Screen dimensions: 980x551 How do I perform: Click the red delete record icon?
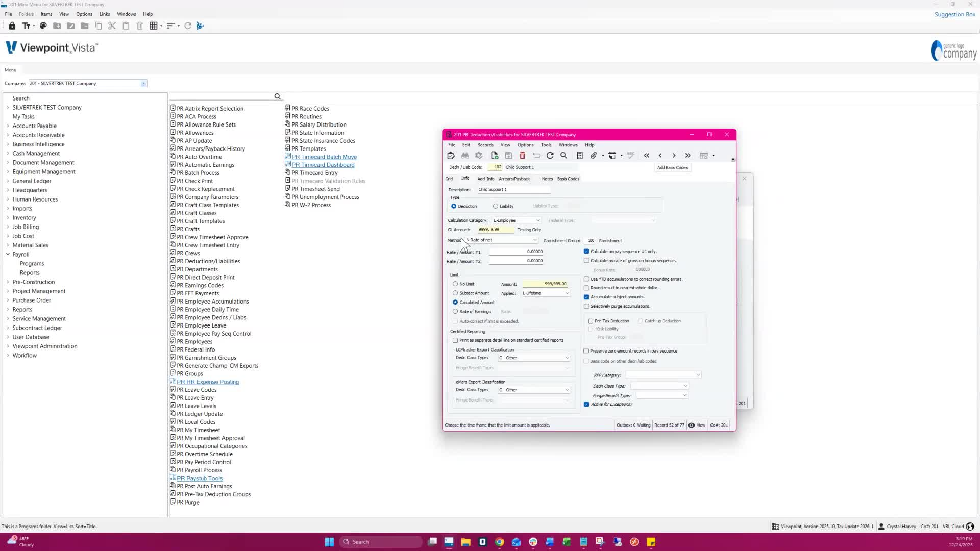(522, 156)
